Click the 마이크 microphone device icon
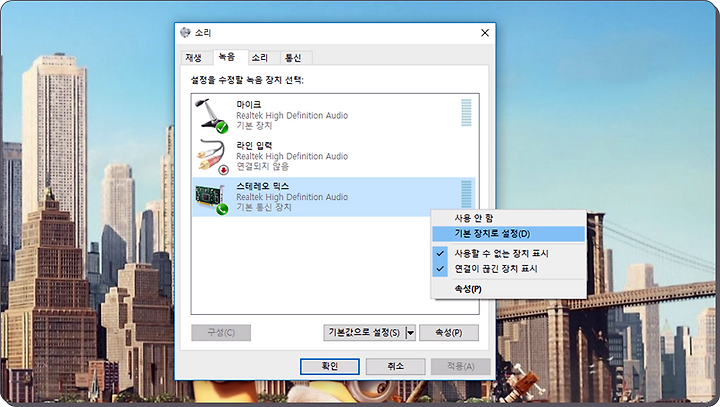Screen dimensions: 720x407 [x=211, y=115]
